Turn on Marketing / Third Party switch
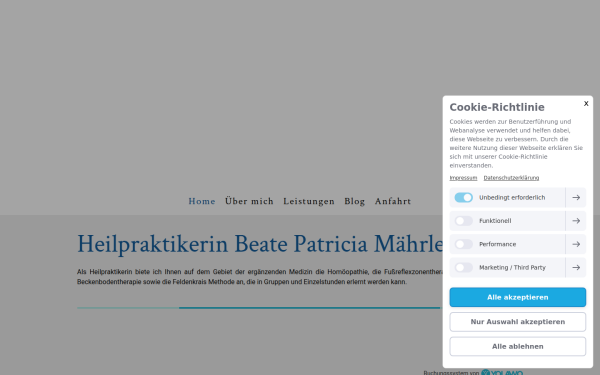 (x=463, y=267)
